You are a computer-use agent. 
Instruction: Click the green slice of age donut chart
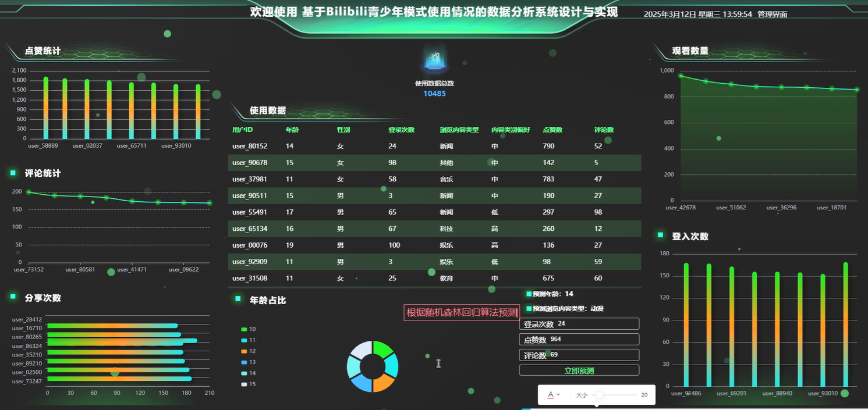point(381,349)
